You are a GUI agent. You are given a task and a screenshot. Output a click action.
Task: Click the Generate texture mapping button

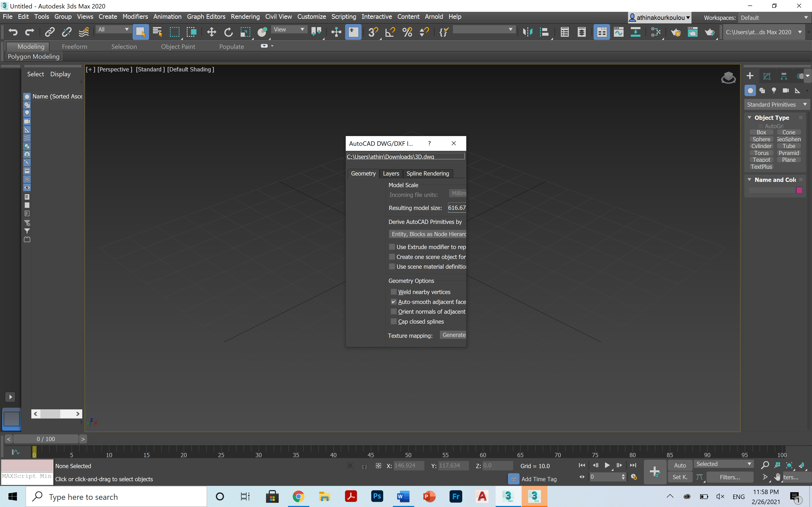click(454, 335)
